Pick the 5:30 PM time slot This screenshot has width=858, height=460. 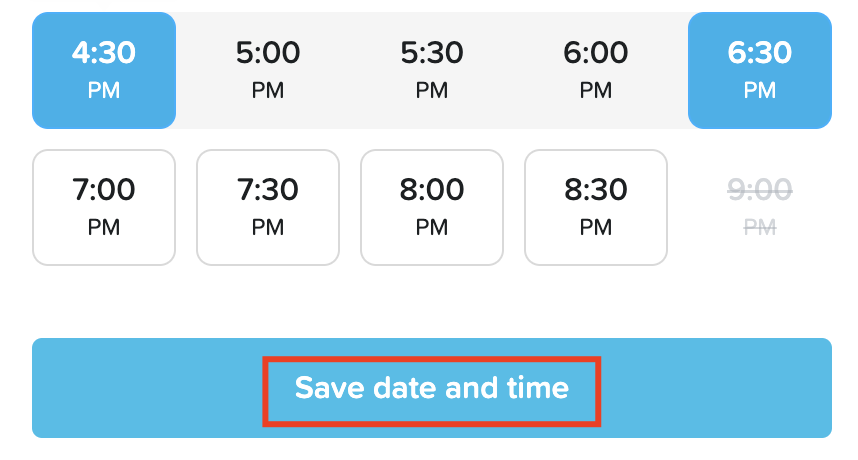[432, 70]
